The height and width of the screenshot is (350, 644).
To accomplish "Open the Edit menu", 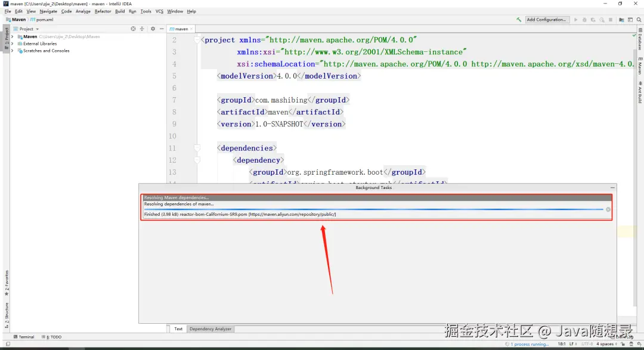I will pos(18,11).
